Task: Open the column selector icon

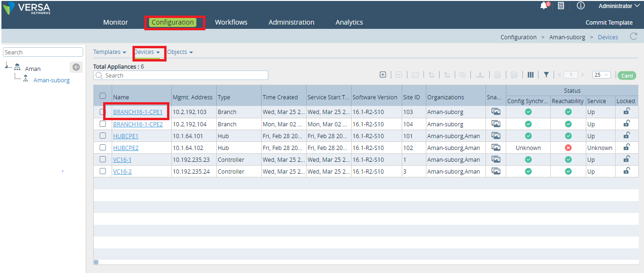Action: (530, 75)
